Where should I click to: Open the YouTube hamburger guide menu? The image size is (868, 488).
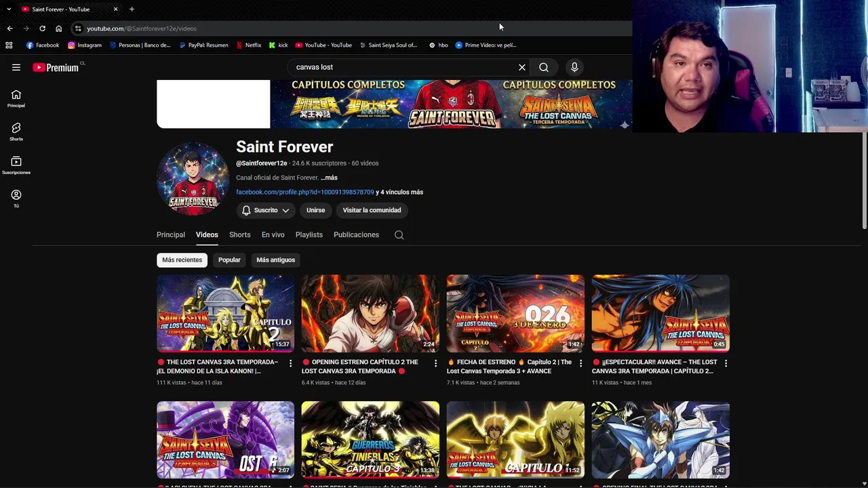16,67
